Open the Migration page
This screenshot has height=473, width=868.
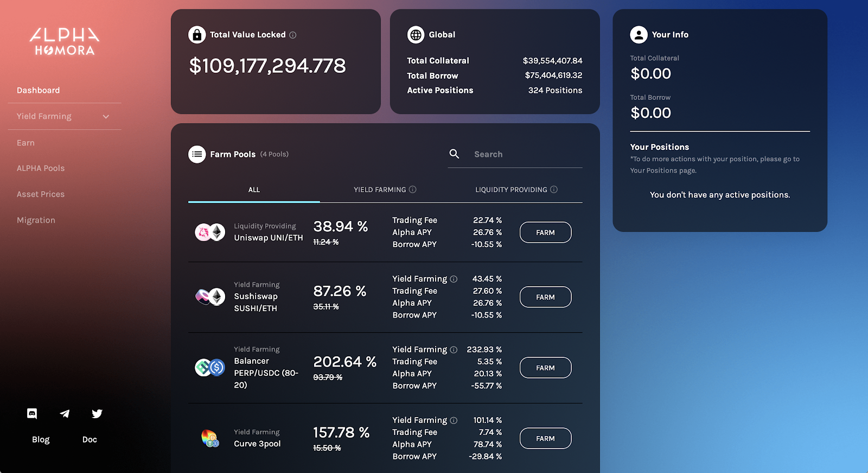point(36,220)
